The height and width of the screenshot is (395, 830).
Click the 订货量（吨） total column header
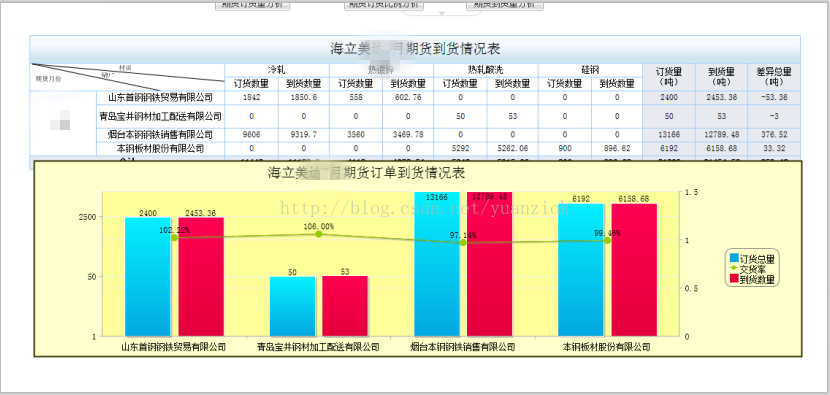pyautogui.click(x=669, y=77)
